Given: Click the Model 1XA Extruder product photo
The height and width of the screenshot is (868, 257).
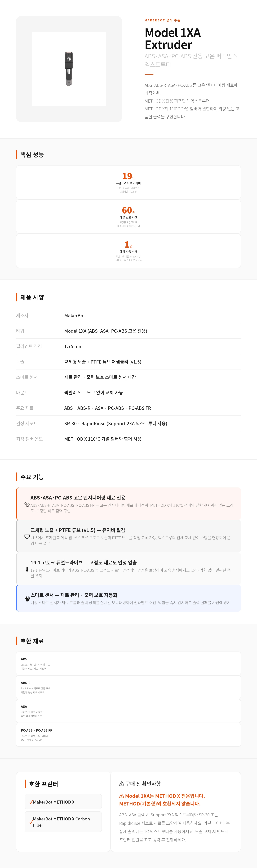Looking at the screenshot, I should click(x=69, y=69).
